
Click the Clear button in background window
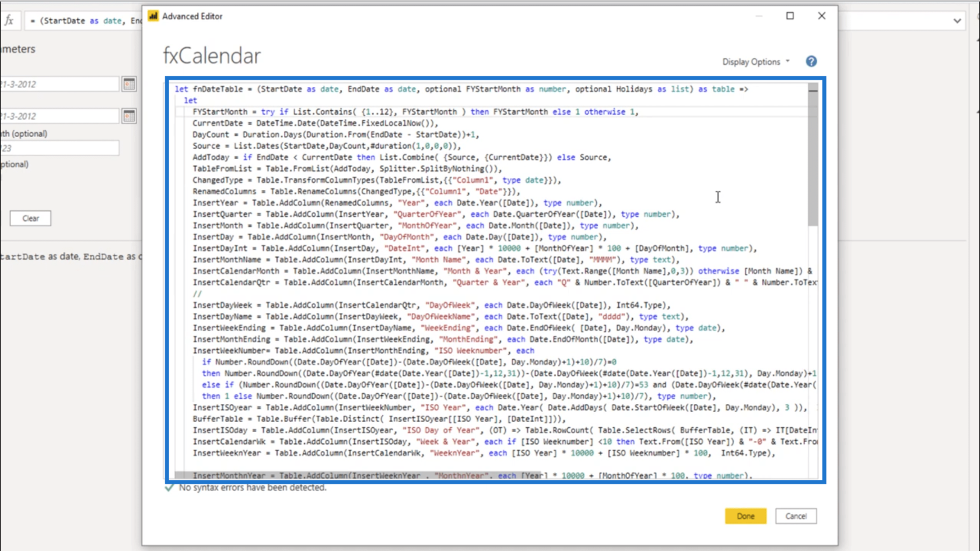(x=30, y=218)
